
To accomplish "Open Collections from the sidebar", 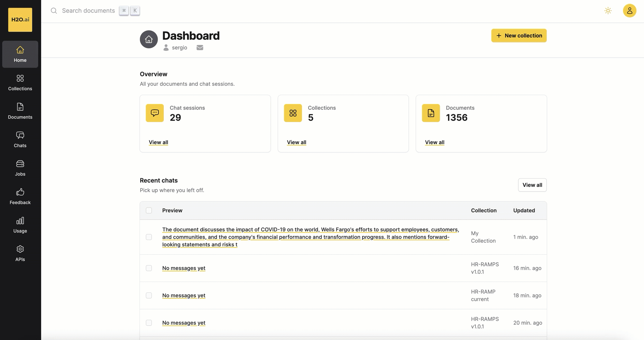I will pos(20,83).
